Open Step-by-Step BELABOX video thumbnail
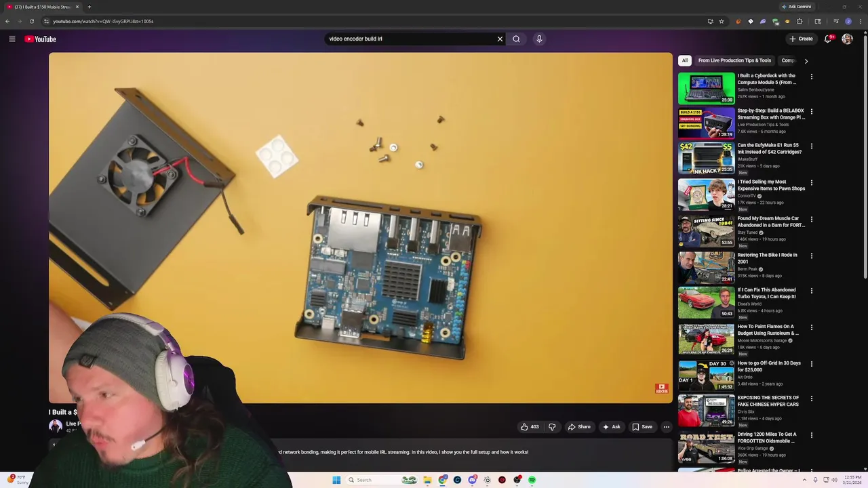This screenshot has height=488, width=868. (x=706, y=123)
